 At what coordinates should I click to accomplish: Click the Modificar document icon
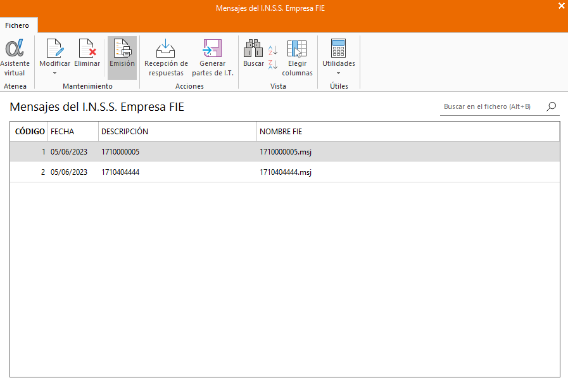54,49
